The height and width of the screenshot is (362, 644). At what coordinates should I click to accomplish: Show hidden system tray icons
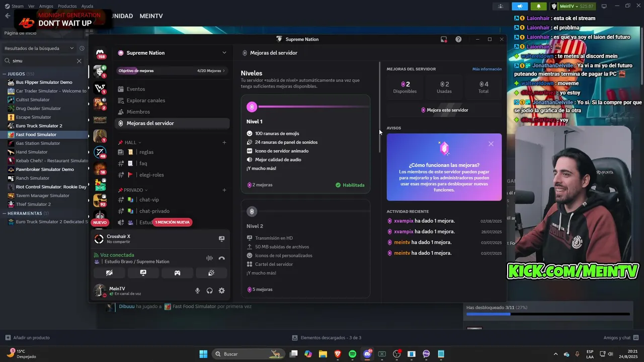click(555, 354)
